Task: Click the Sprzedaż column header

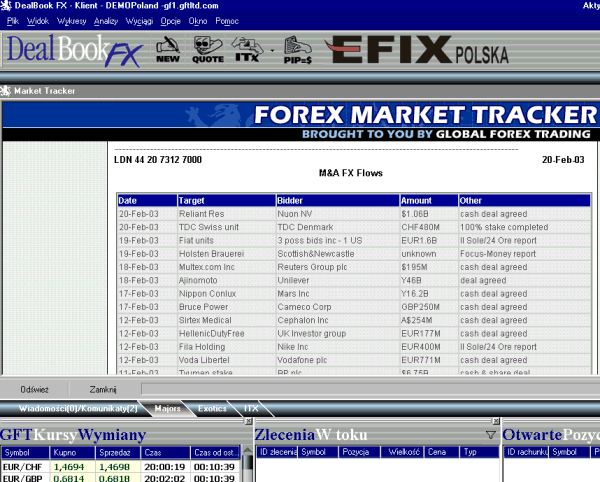Action: pyautogui.click(x=118, y=453)
